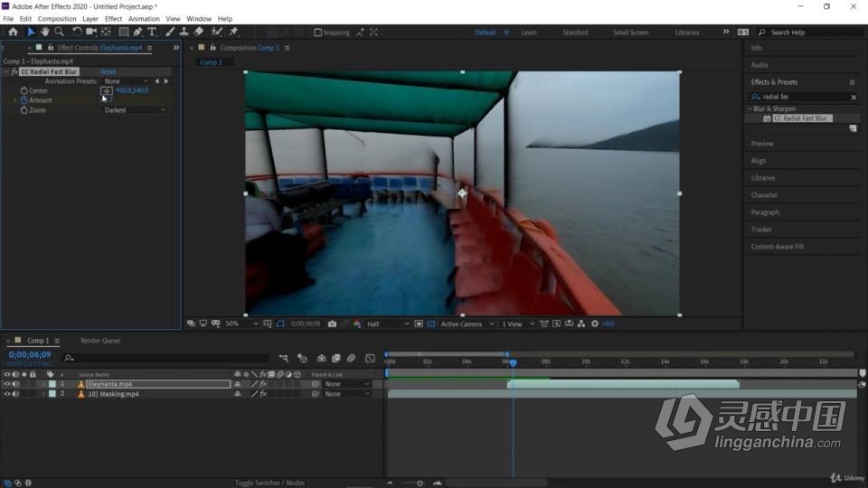Switch to the Learn workspace
The image size is (868, 488).
click(x=529, y=33)
